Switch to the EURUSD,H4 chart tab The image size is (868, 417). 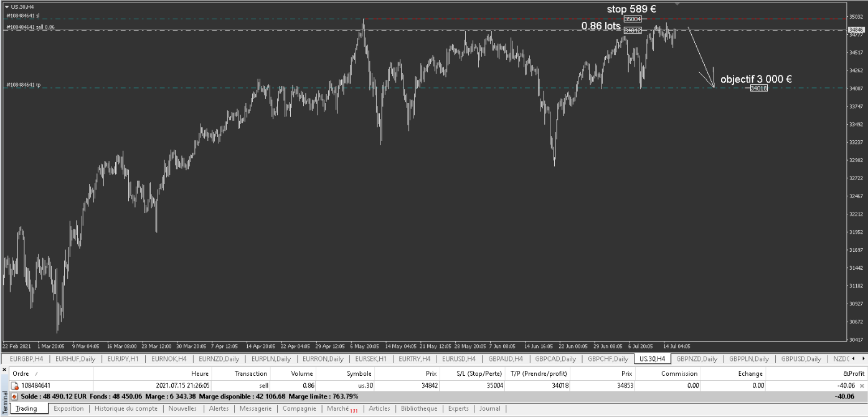pos(459,359)
